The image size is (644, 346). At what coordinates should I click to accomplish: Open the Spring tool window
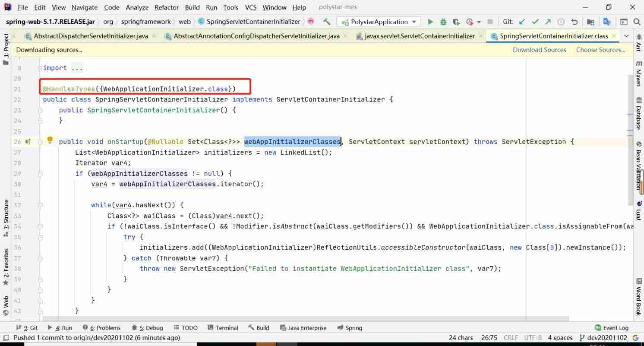click(x=350, y=328)
